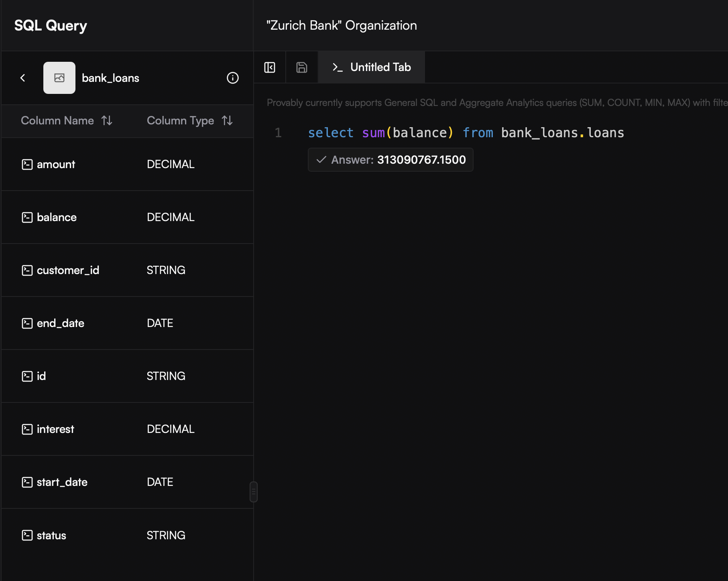The height and width of the screenshot is (581, 728).
Task: Click the Column Name header
Action: coord(57,120)
